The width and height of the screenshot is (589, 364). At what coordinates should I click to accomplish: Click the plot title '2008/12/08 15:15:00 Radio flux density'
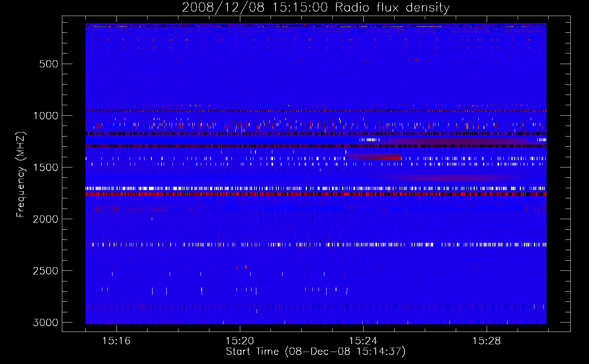pos(316,8)
